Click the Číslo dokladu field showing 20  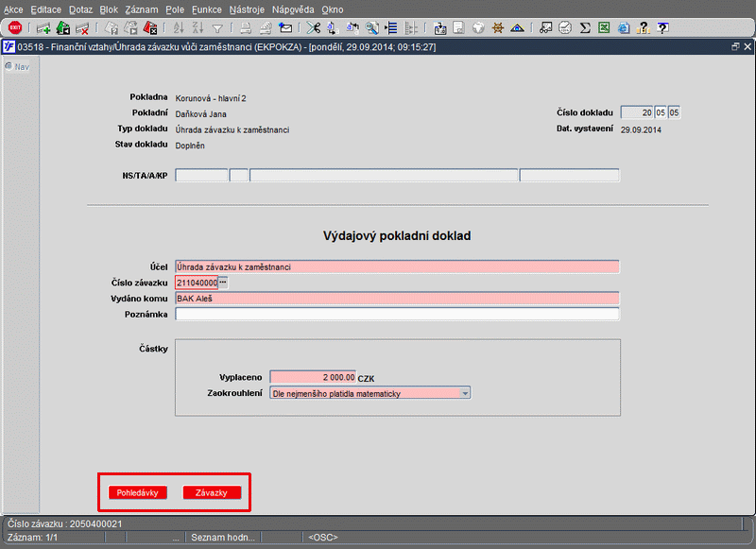[x=637, y=112]
